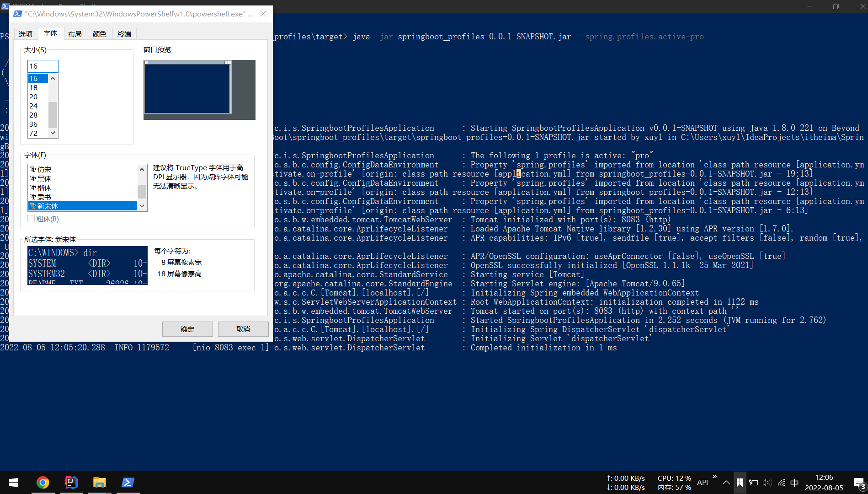Click font list scroll down arrow
This screenshot has height=494, width=868.
point(142,206)
